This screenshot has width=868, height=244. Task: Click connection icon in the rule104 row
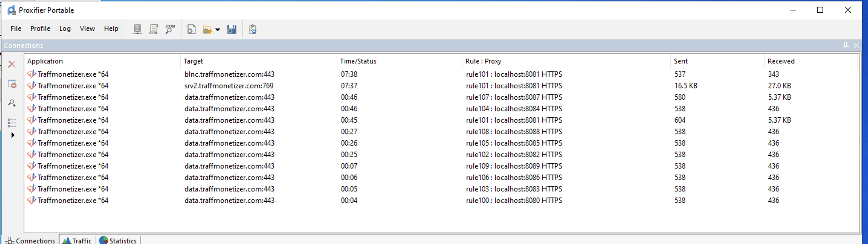pos(31,108)
